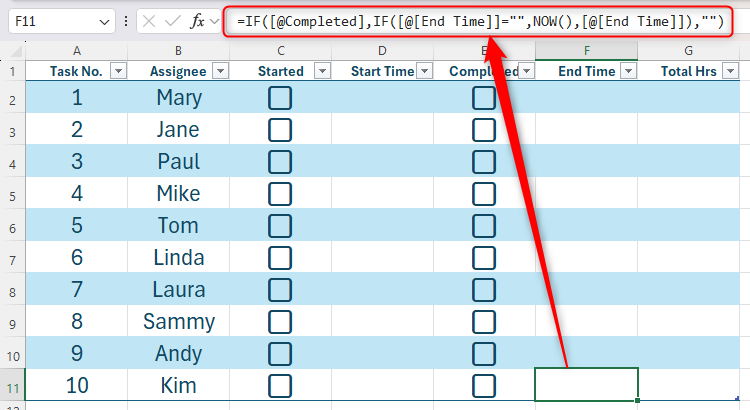Check the Started checkbox for Mary

(280, 98)
